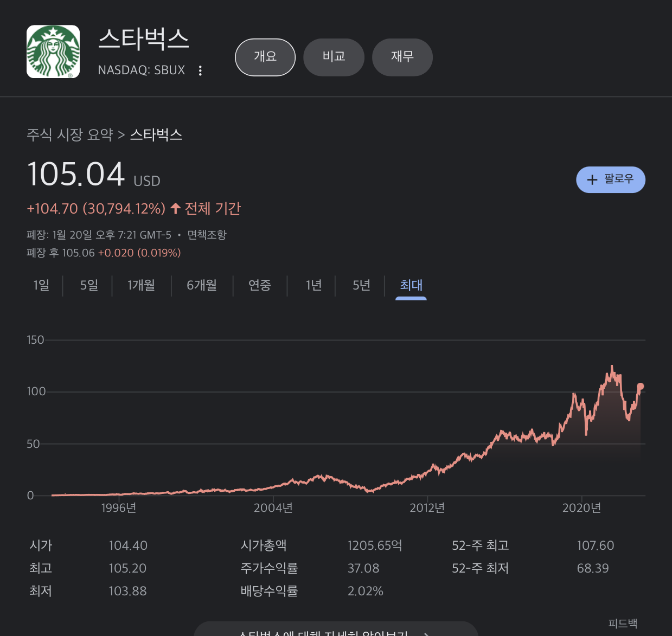Click the 시가 value 104.40

click(128, 545)
